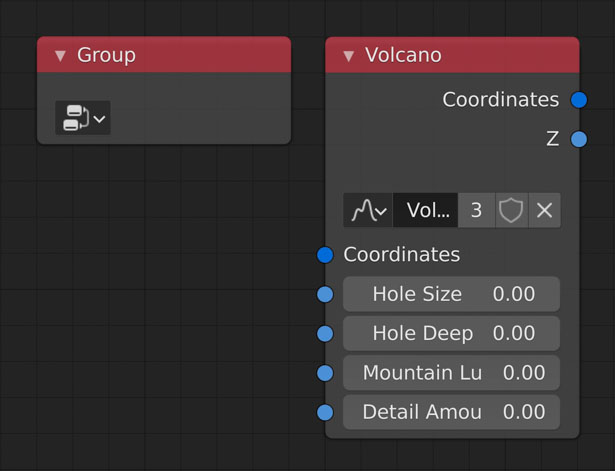Click the user count 3 button
This screenshot has height=471, width=615.
[476, 210]
